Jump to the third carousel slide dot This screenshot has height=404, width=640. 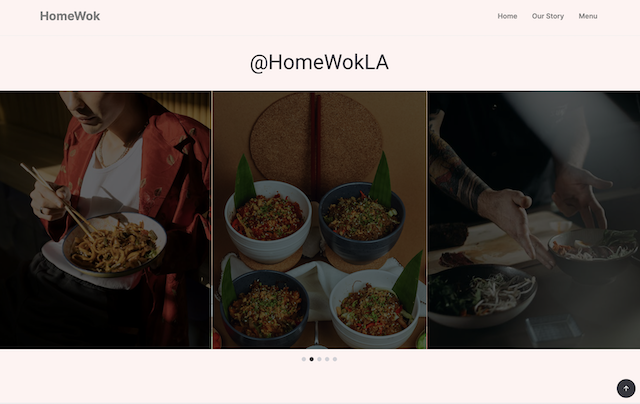[x=319, y=359]
